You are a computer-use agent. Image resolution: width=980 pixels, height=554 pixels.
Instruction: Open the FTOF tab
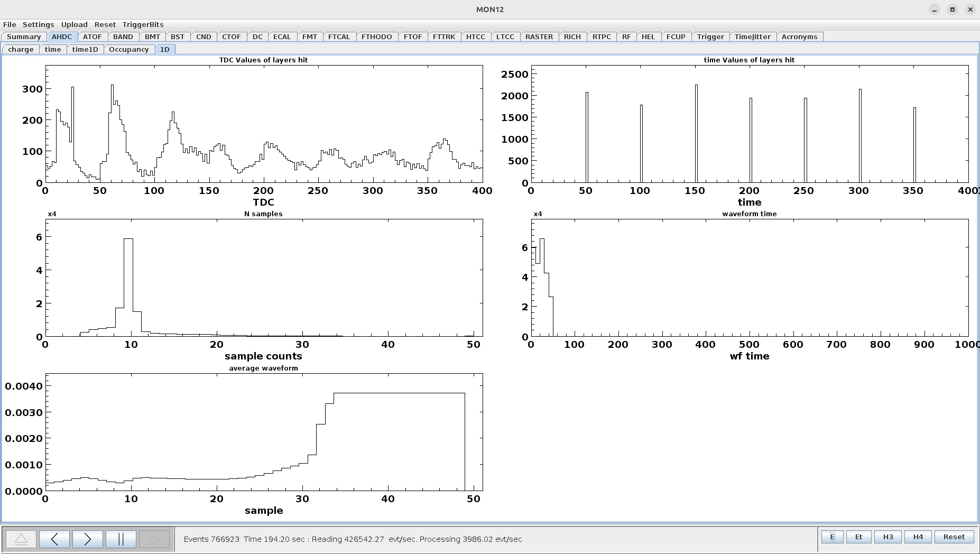413,36
